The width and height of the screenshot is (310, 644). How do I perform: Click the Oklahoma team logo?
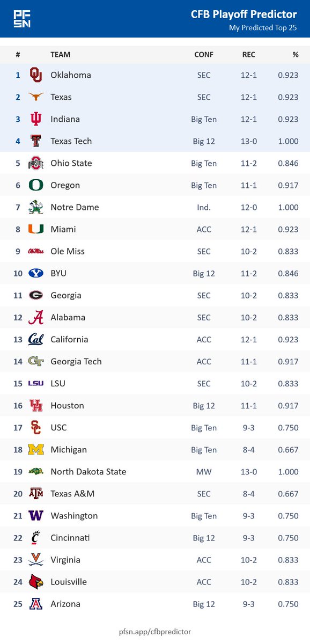coord(36,75)
